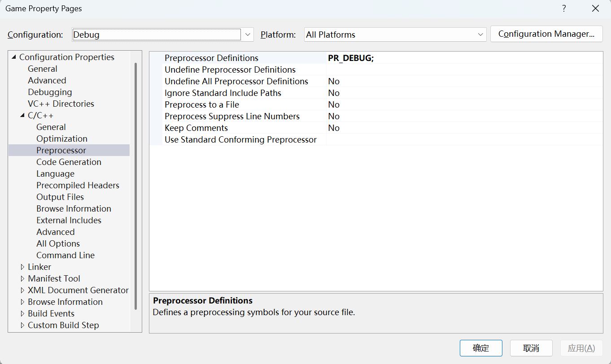Expand the Manifest Tool node
611x364 pixels.
pos(22,278)
